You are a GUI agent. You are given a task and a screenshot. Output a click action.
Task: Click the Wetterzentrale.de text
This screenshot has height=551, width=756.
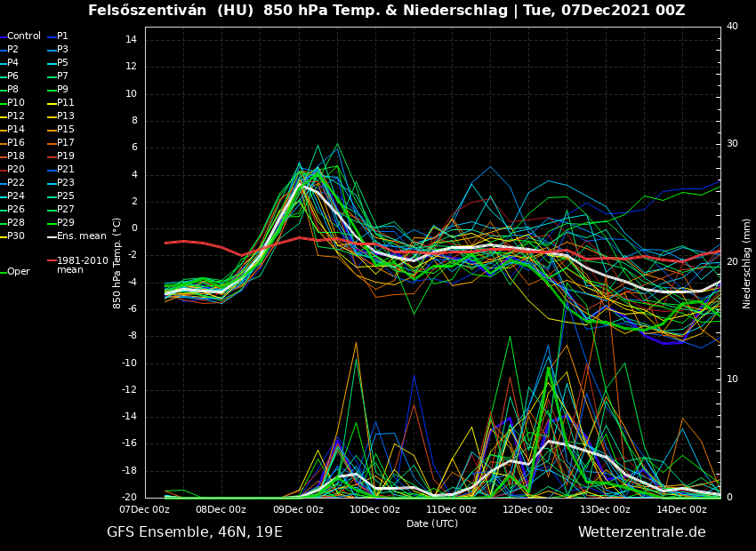tap(641, 532)
